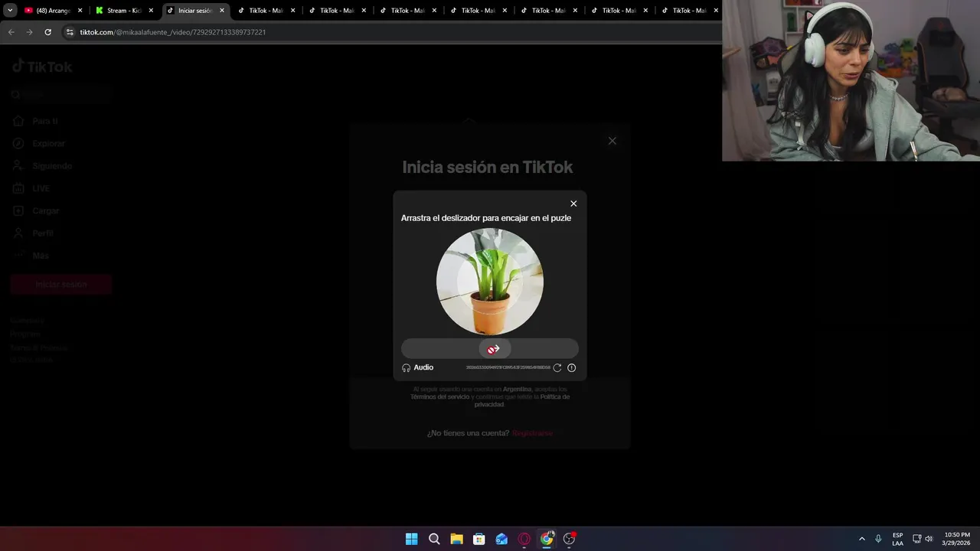Click the Regístrate link
The width and height of the screenshot is (980, 551).
[532, 433]
